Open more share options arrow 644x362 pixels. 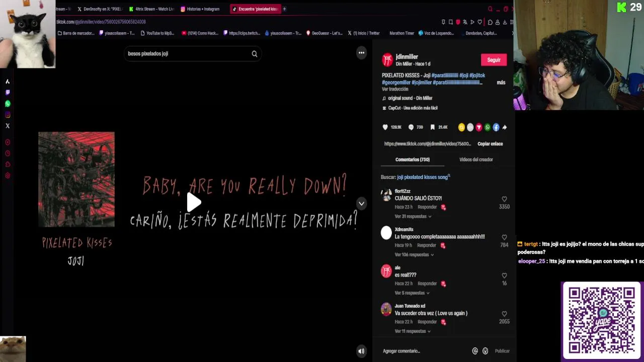pos(504,127)
